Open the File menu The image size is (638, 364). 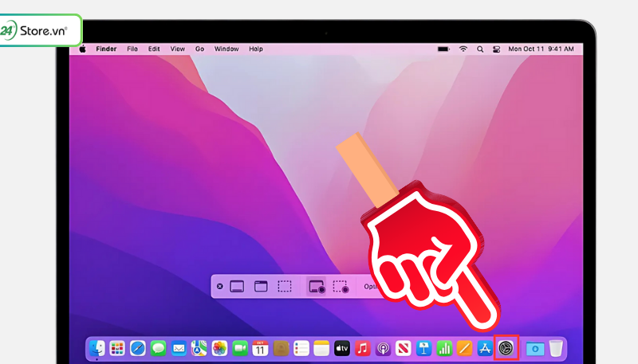(x=132, y=49)
